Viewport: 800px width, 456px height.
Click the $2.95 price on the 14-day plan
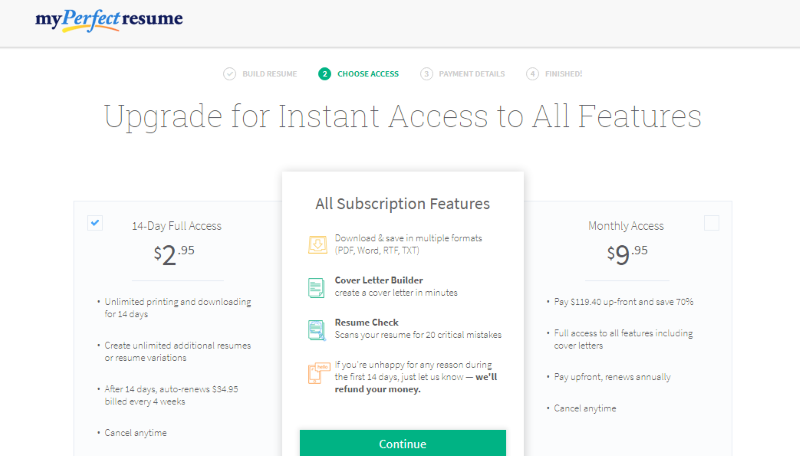pos(174,255)
